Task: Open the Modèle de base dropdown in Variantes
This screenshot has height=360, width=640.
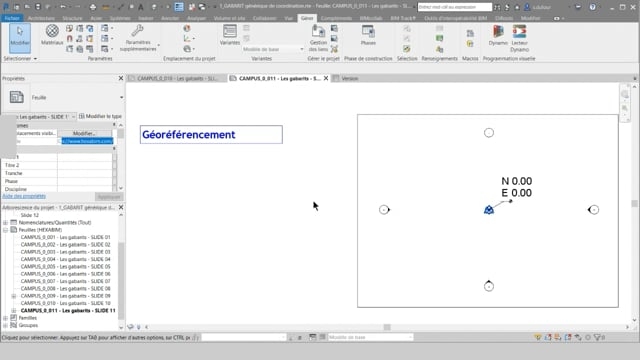Action: tap(273, 49)
